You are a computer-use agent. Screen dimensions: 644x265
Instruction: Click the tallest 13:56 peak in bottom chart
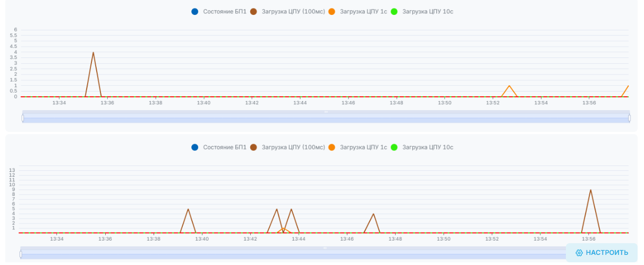[x=590, y=190]
